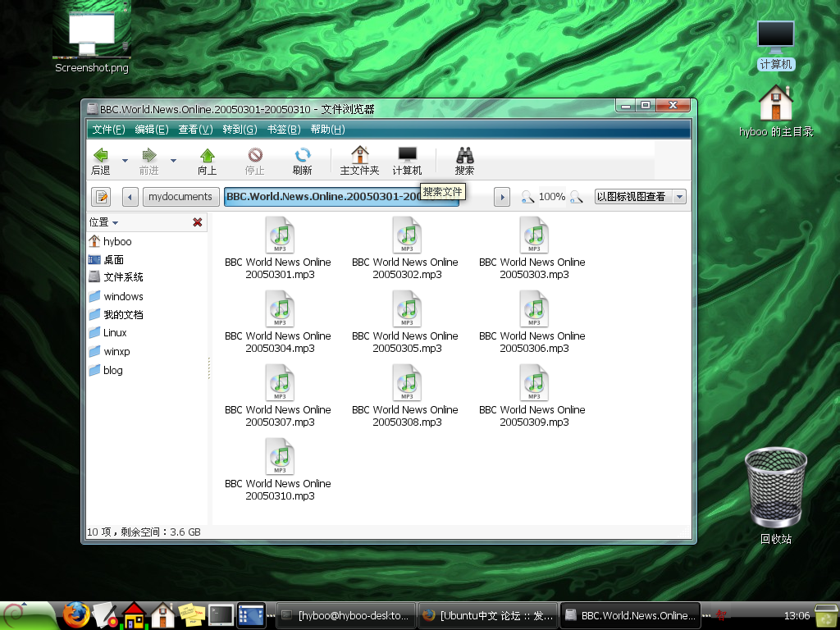
Task: Click the BBC.World.News.Online path button
Action: (x=341, y=197)
